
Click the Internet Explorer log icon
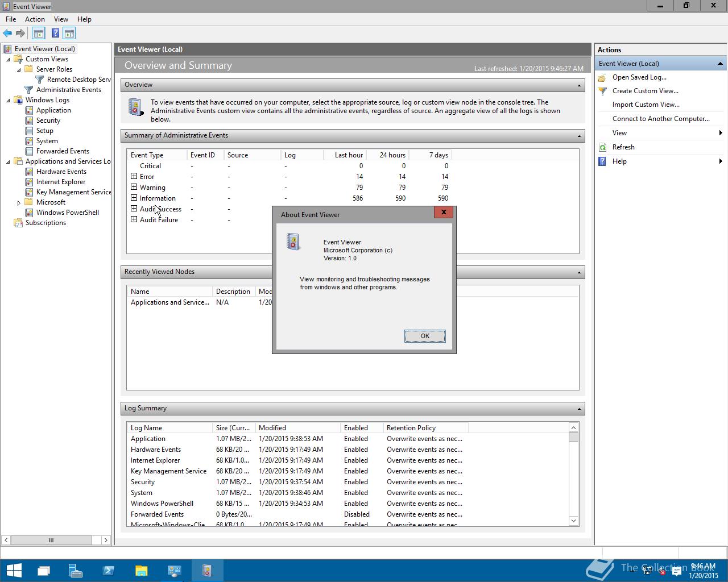pos(29,182)
